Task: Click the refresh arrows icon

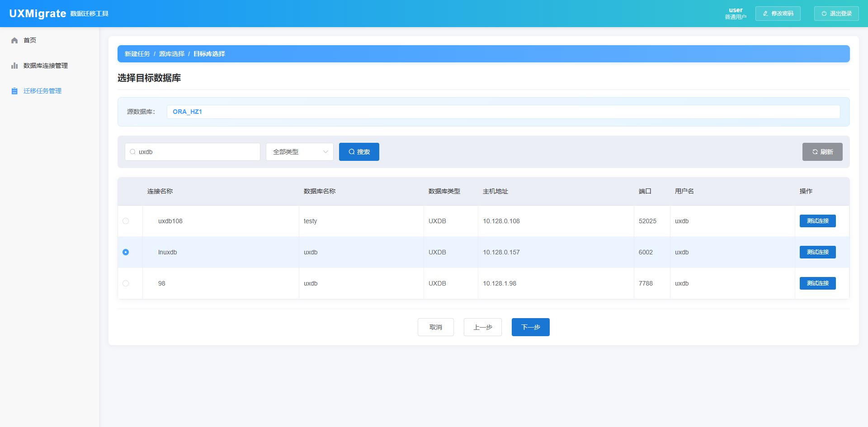Action: tap(815, 152)
